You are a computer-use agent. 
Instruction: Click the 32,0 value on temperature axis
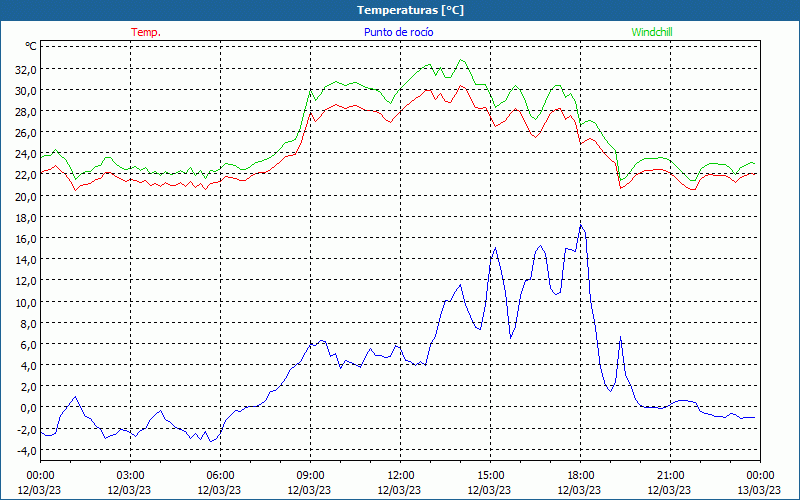[26, 69]
